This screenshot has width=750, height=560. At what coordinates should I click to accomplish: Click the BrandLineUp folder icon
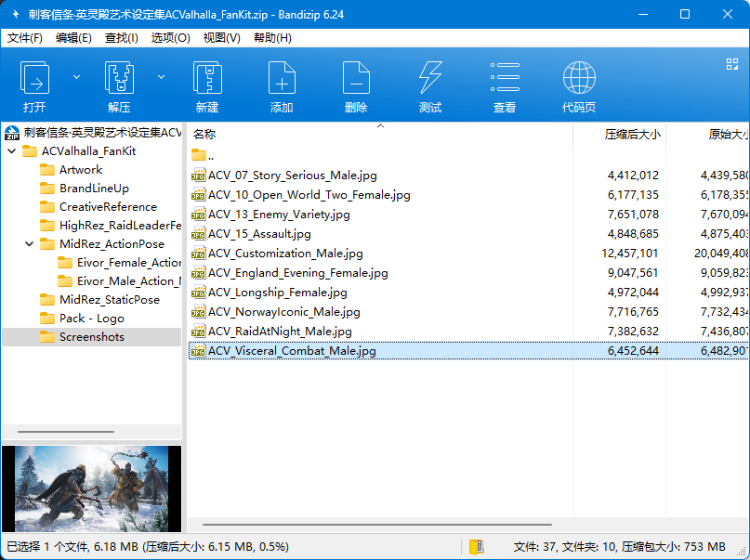tap(46, 189)
